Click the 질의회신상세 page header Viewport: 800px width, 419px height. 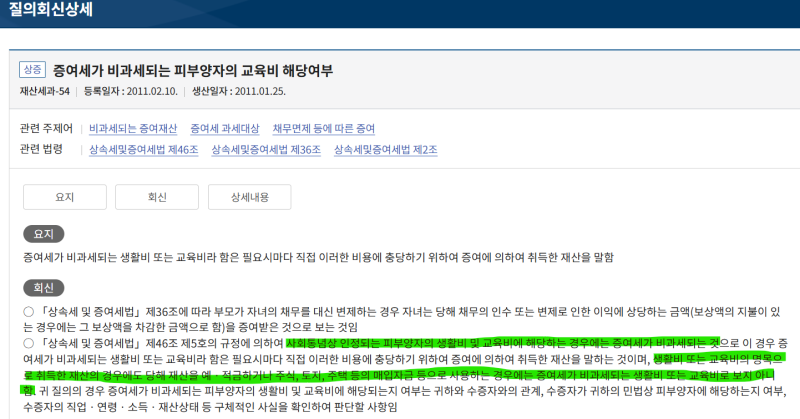51,9
